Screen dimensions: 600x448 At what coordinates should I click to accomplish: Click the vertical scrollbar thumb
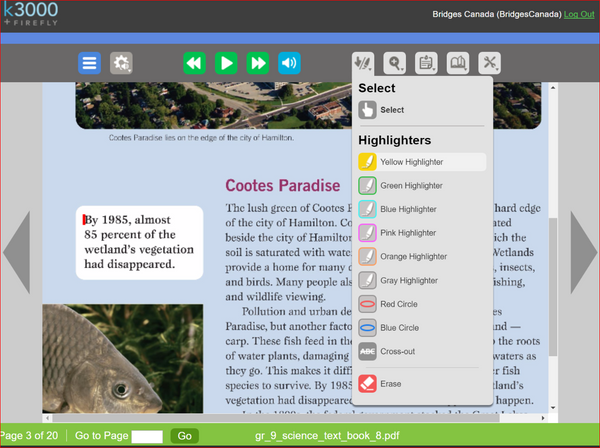point(553,287)
